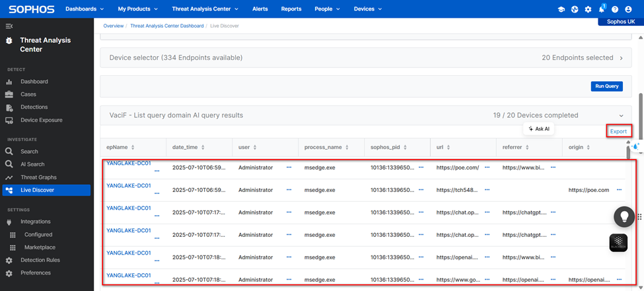Select Marketplace in sidebar

[40, 247]
